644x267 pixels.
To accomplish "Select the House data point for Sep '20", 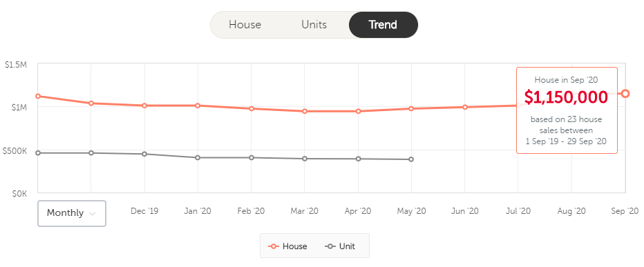I will point(625,94).
